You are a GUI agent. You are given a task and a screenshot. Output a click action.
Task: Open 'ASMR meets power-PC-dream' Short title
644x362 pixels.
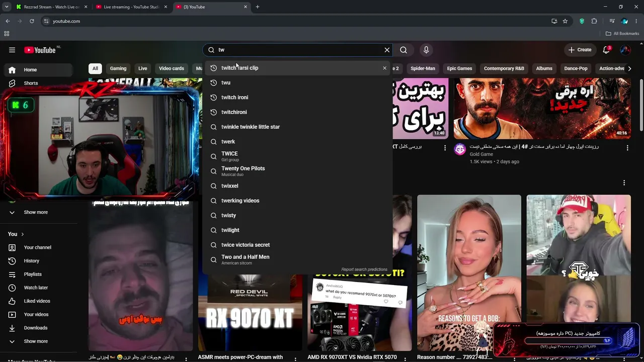coord(240,357)
